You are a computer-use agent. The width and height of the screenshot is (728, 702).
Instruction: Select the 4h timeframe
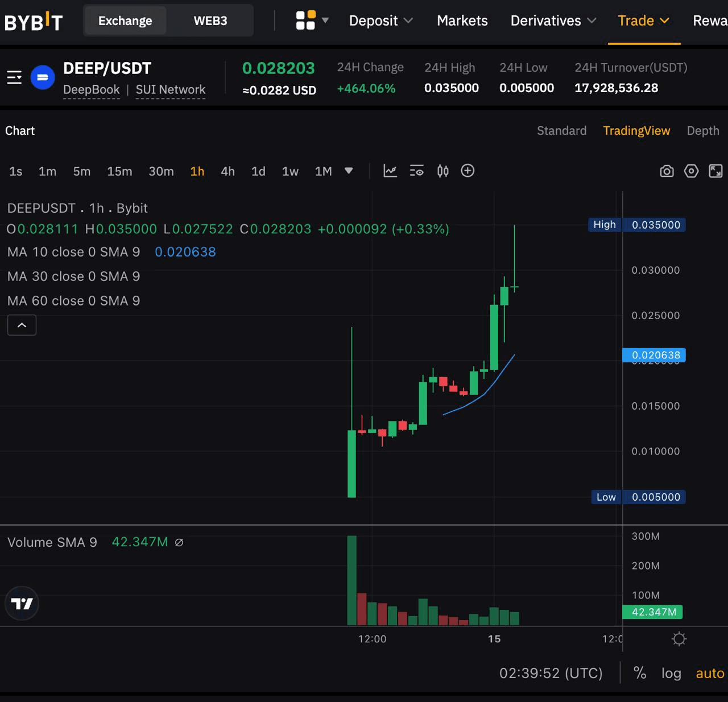tap(227, 171)
